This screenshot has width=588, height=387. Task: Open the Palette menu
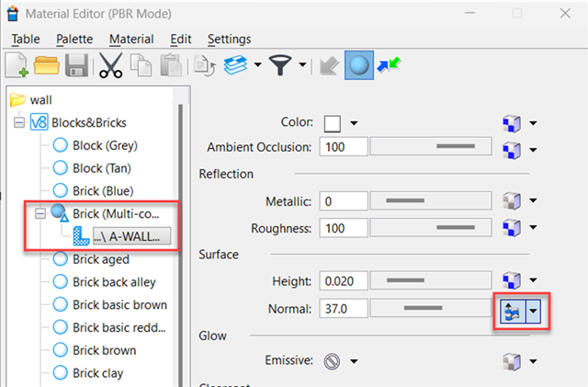click(x=73, y=40)
